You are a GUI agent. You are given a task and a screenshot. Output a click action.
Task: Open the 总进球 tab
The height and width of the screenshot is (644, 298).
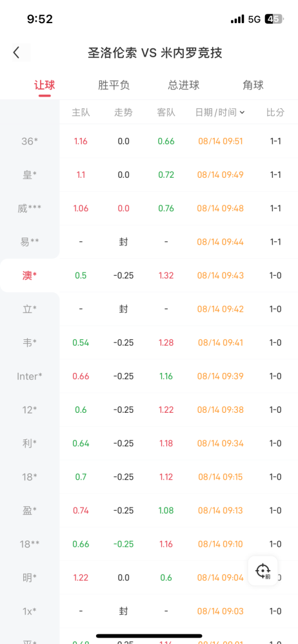click(184, 85)
